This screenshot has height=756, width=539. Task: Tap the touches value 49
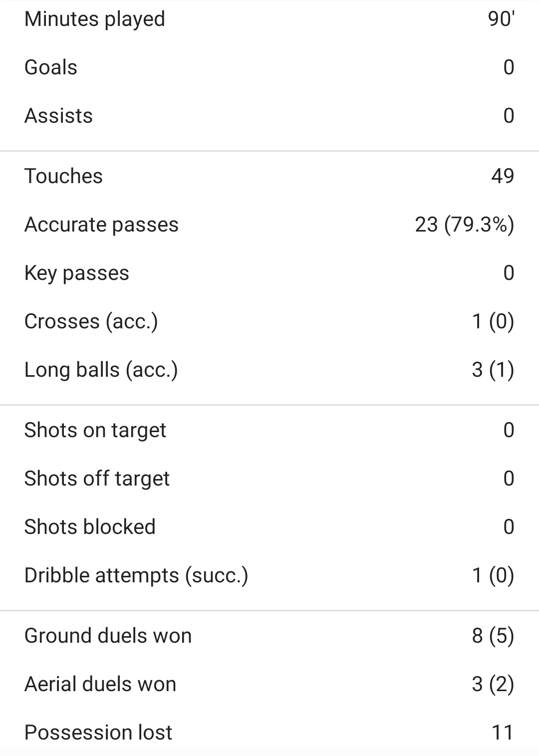pos(502,176)
